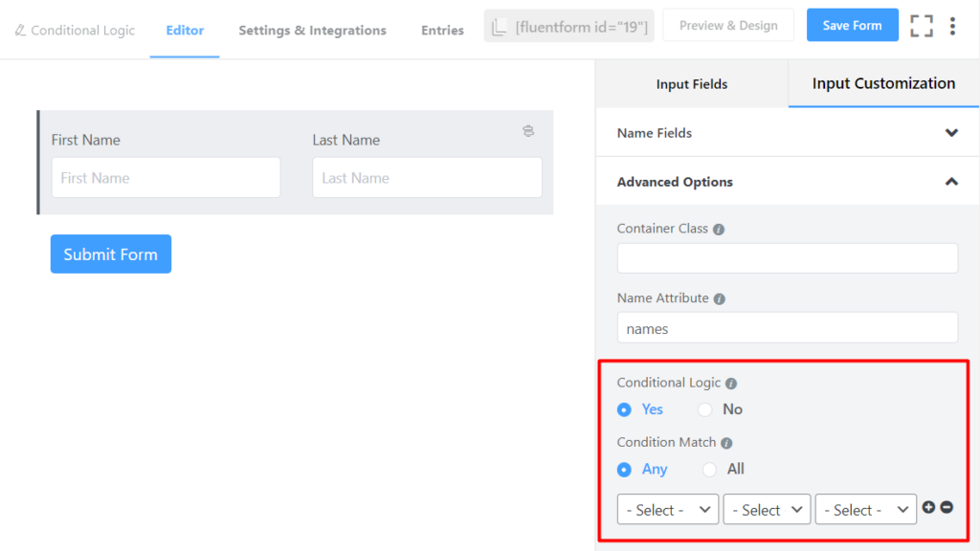This screenshot has width=980, height=551.
Task: Open the Settings & Integrations tab
Action: coord(313,30)
